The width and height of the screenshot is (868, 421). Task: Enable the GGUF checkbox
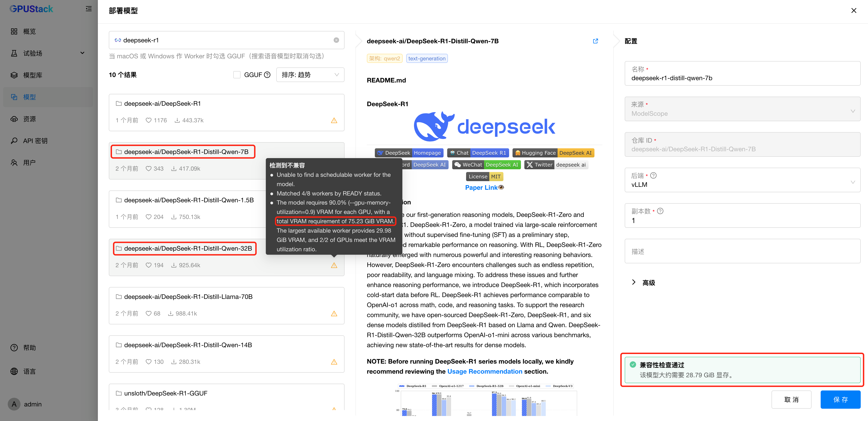(237, 75)
